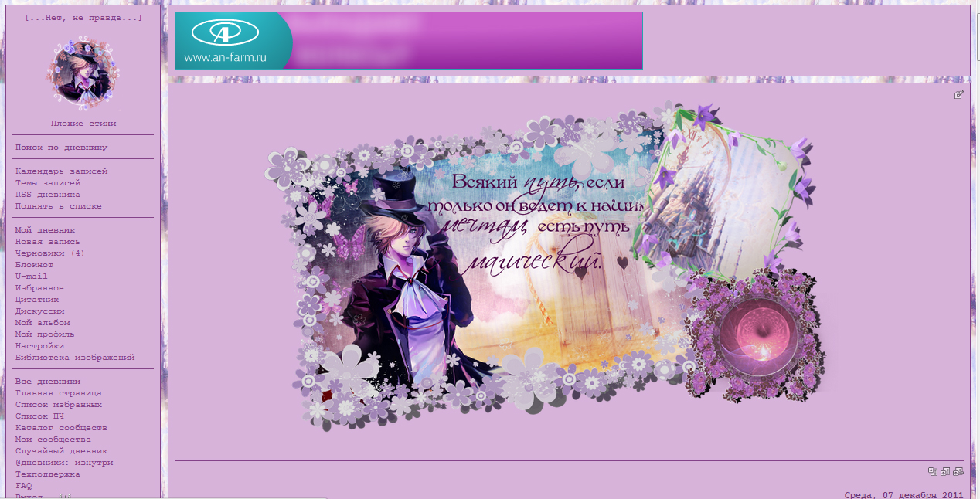The height and width of the screenshot is (499, 980).
Task: Open 'Дискуссии'
Action: [x=39, y=311]
